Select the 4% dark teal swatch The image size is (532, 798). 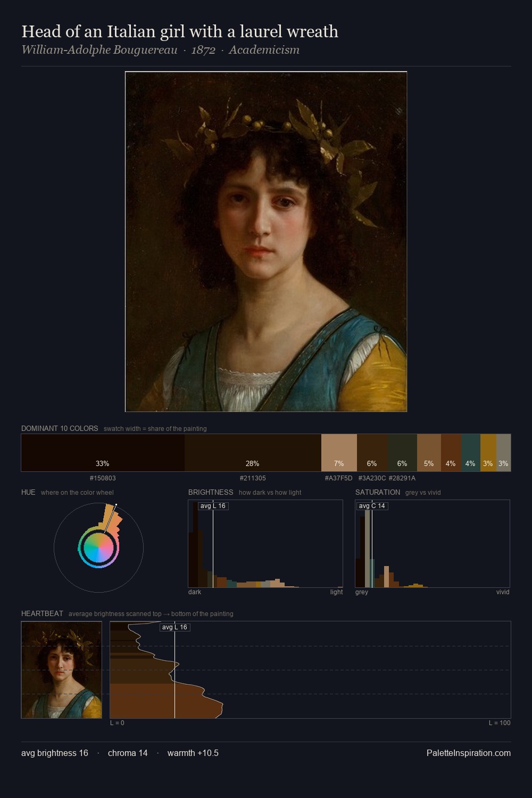(470, 453)
